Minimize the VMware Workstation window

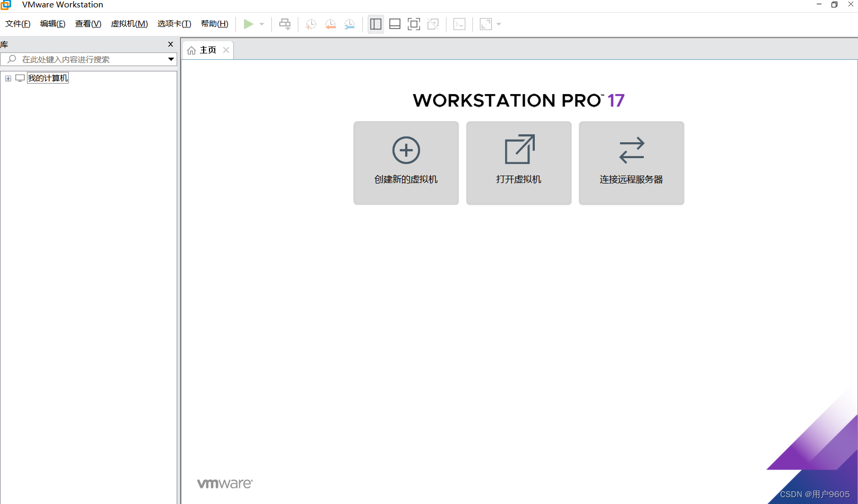pyautogui.click(x=819, y=4)
